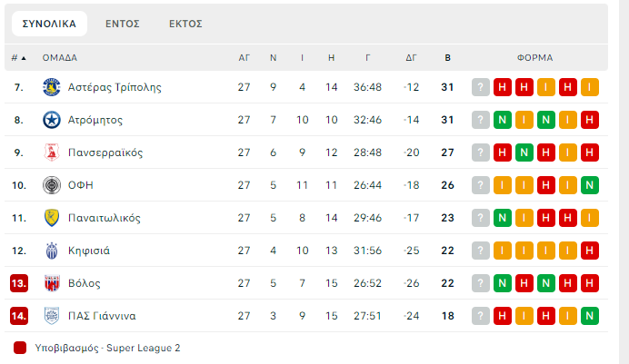Click the red rank 13 position badge
This screenshot has height=364, width=629.
(19, 283)
